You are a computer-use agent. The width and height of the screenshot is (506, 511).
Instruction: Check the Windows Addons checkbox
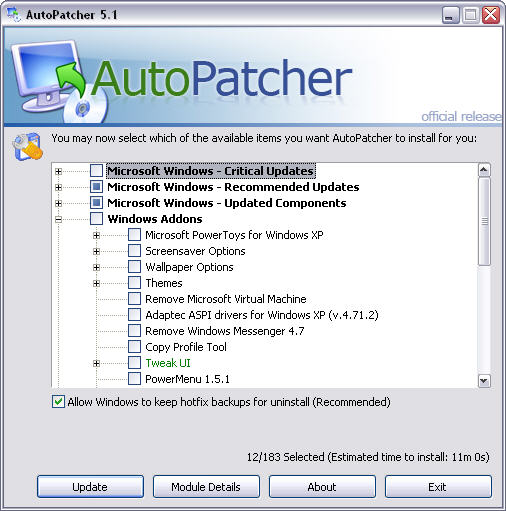pyautogui.click(x=96, y=219)
